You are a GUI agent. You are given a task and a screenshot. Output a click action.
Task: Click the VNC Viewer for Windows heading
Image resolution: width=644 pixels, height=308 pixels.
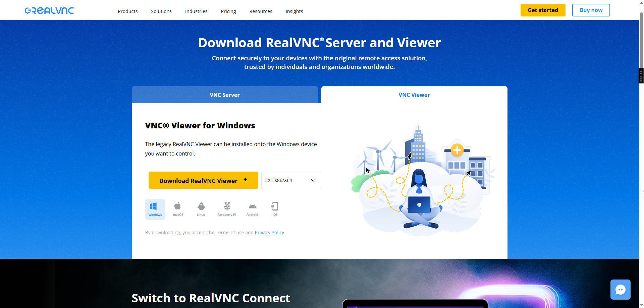tap(200, 126)
